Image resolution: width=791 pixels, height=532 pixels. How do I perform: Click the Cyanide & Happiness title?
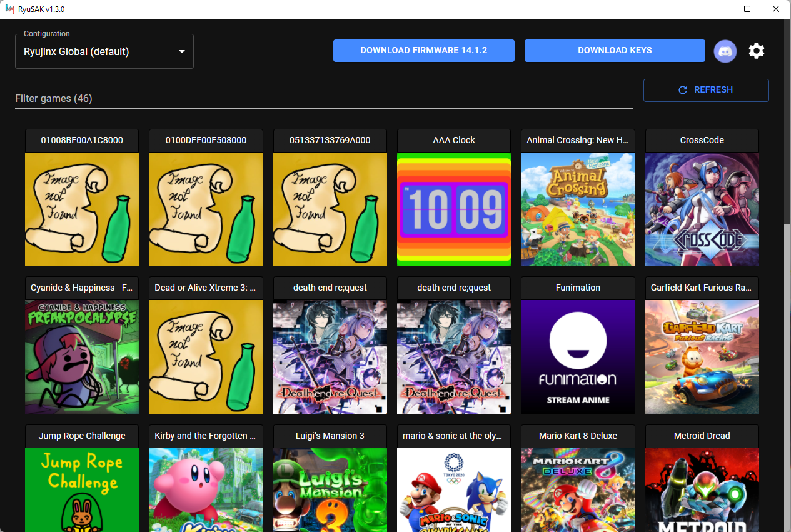82,288
